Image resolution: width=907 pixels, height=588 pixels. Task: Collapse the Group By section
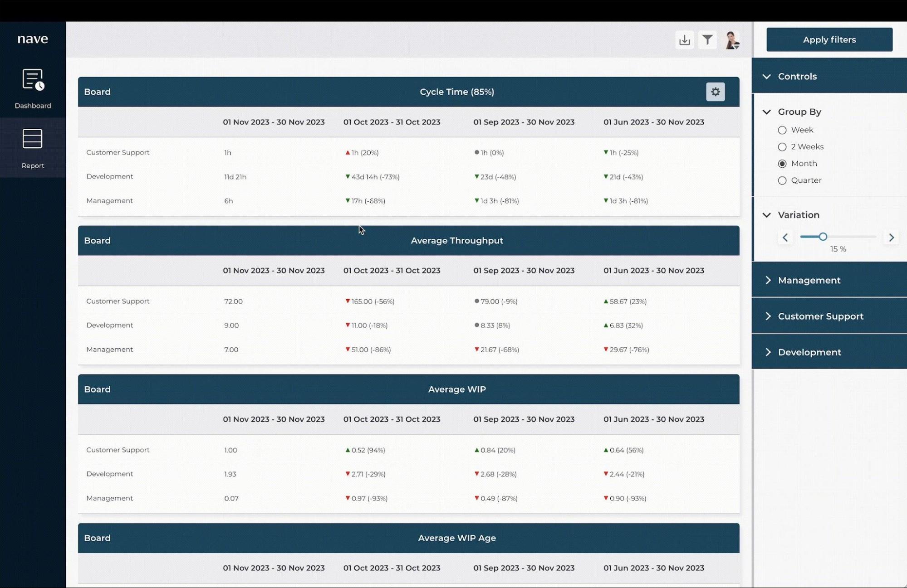[x=767, y=112]
